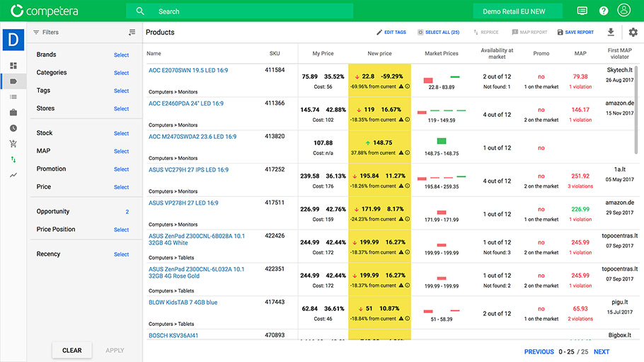The width and height of the screenshot is (644, 362).
Task: Open the briefcase sidebar icon
Action: (13, 113)
